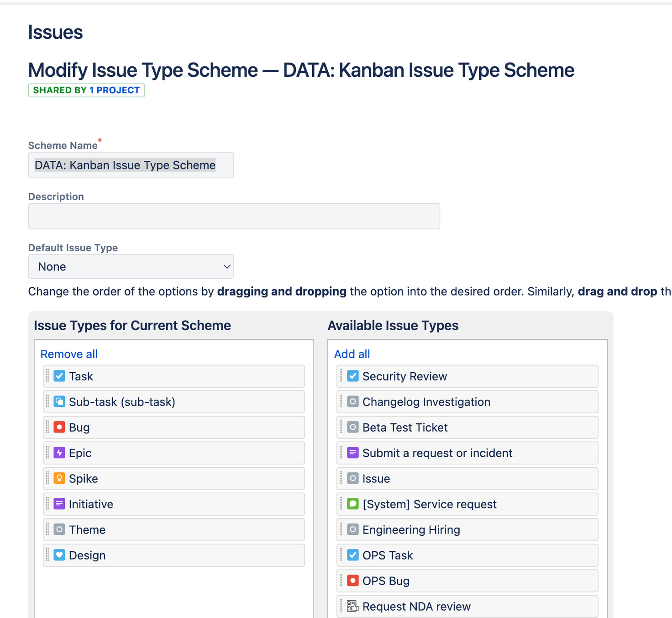Screen dimensions: 672x618
Task: Click the Sub-task issue type icon
Action: coord(59,401)
